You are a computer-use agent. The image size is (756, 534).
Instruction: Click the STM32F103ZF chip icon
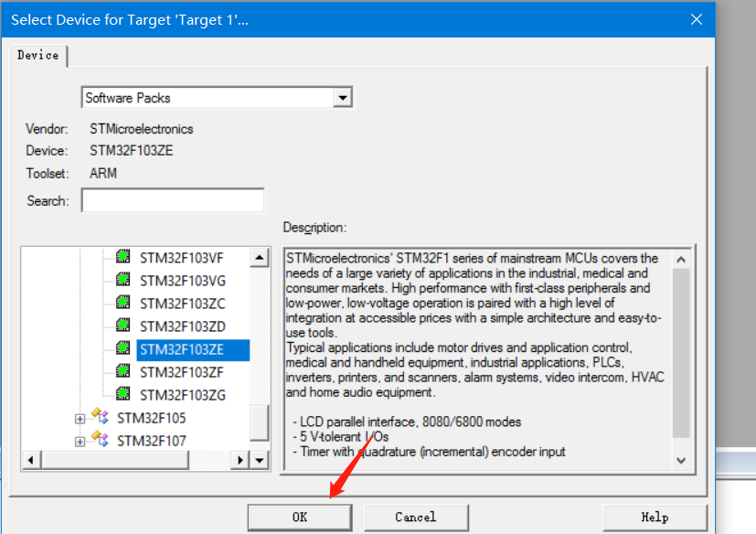[123, 371]
